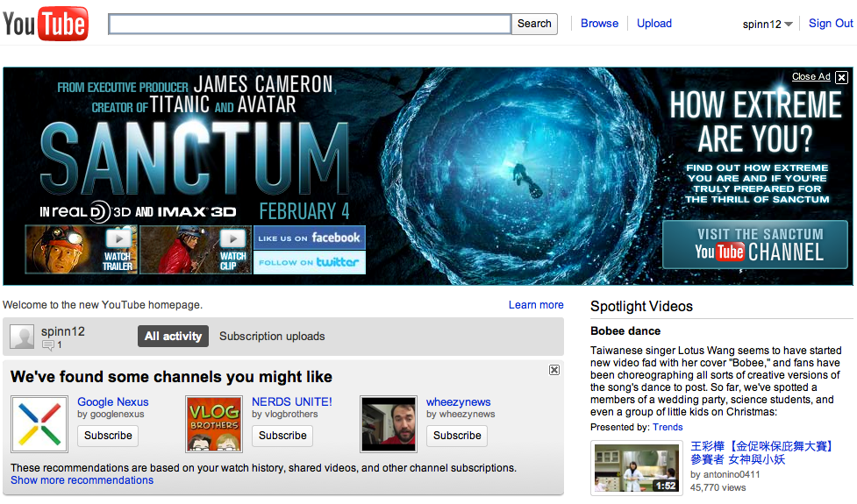Open the 1:52 spotlight video thumbnail
Viewport: 857px width, 504px height.
(637, 468)
